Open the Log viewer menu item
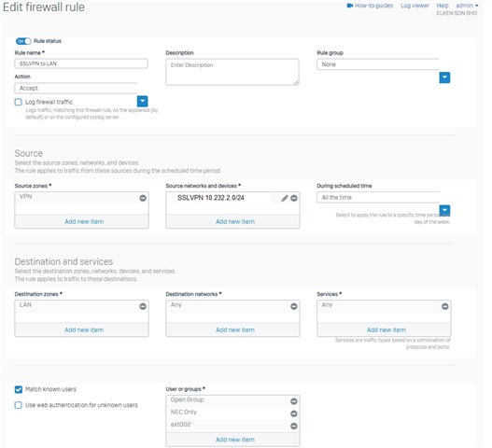 coord(415,6)
